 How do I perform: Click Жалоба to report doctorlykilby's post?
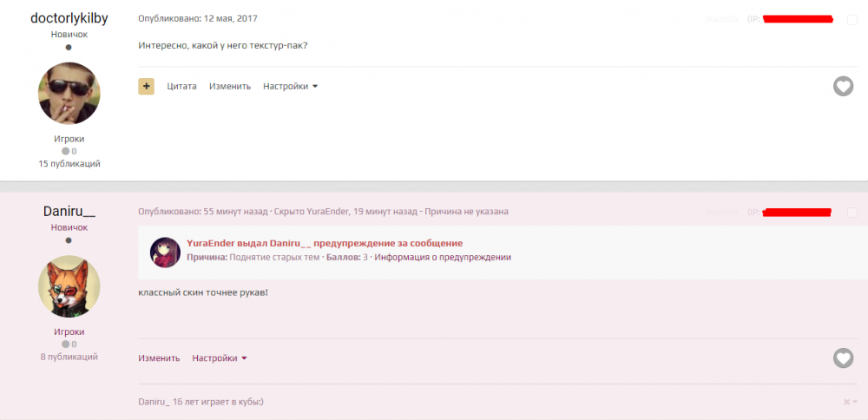click(722, 19)
